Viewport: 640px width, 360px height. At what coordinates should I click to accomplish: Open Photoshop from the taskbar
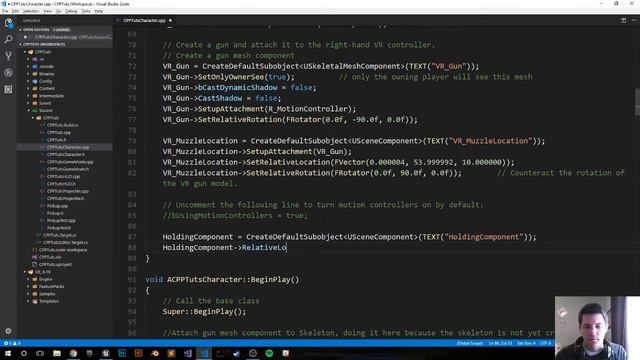pos(122,353)
